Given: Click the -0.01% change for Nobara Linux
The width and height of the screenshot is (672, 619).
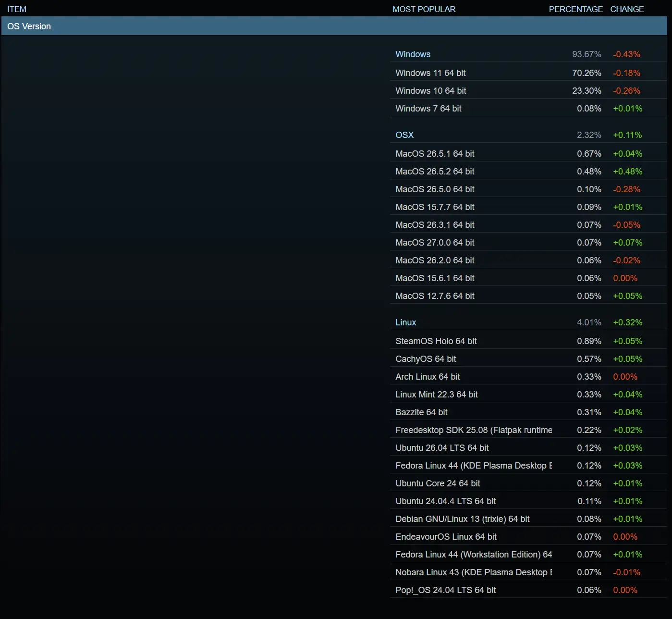Looking at the screenshot, I should pos(626,572).
